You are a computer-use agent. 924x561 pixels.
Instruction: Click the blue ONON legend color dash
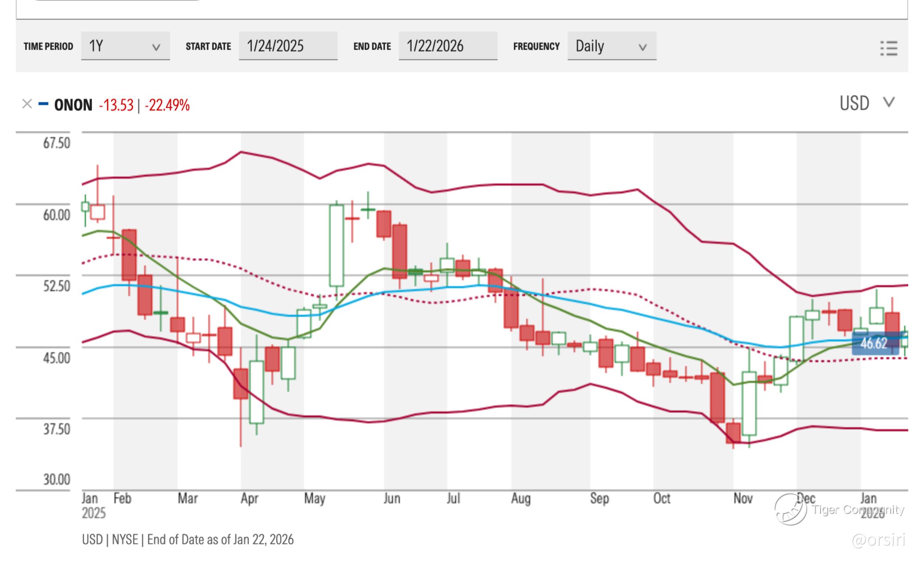coord(44,104)
